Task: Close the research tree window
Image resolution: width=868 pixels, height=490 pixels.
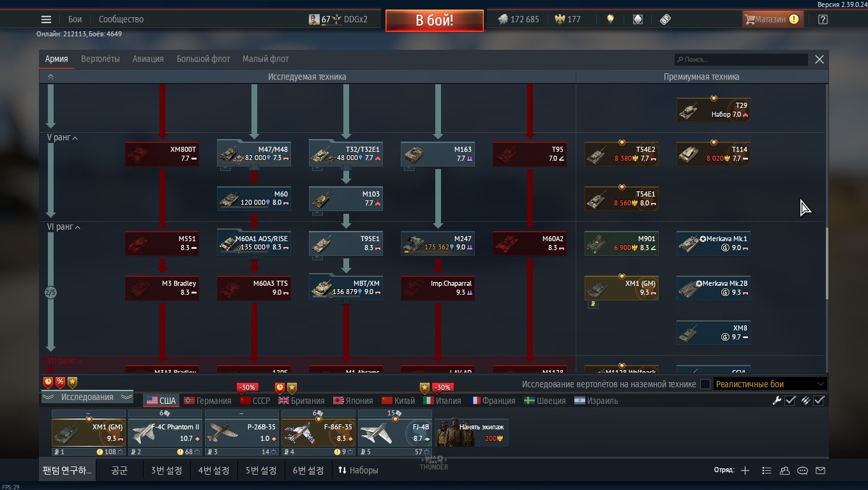Action: 819,59
